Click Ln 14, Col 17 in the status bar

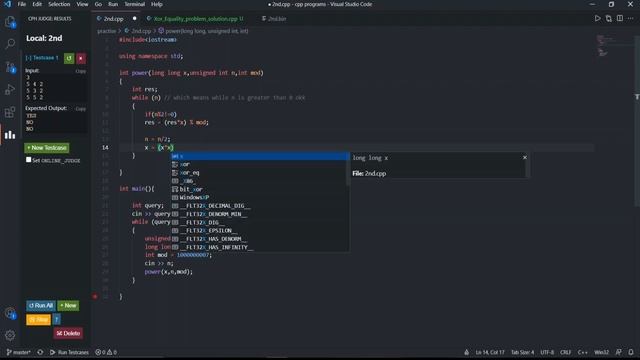(490, 352)
